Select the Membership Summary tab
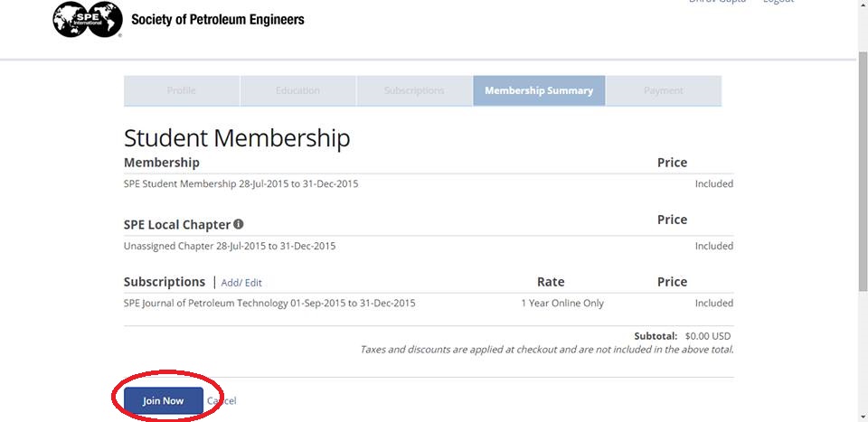Screen dimensions: 868x422 tap(539, 90)
